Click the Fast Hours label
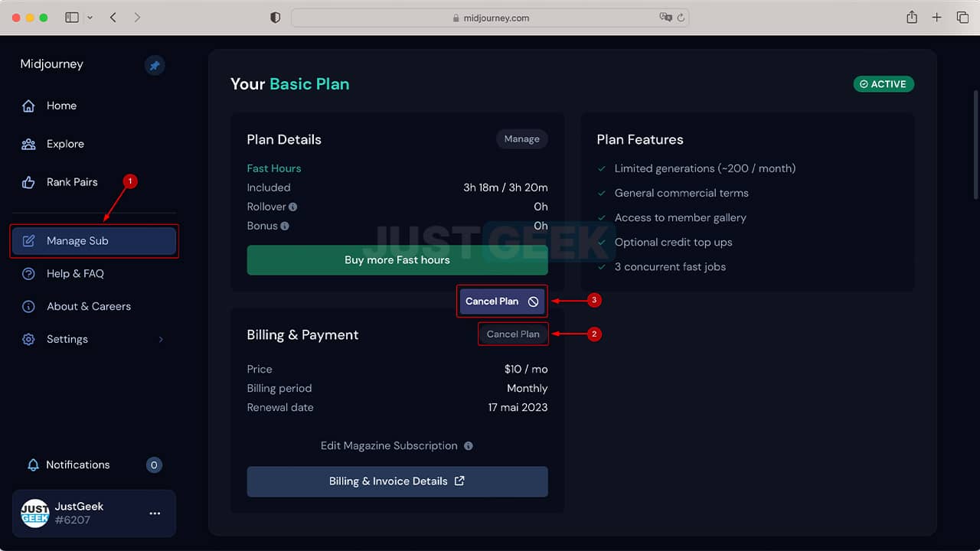The height and width of the screenshot is (551, 980). pyautogui.click(x=274, y=168)
